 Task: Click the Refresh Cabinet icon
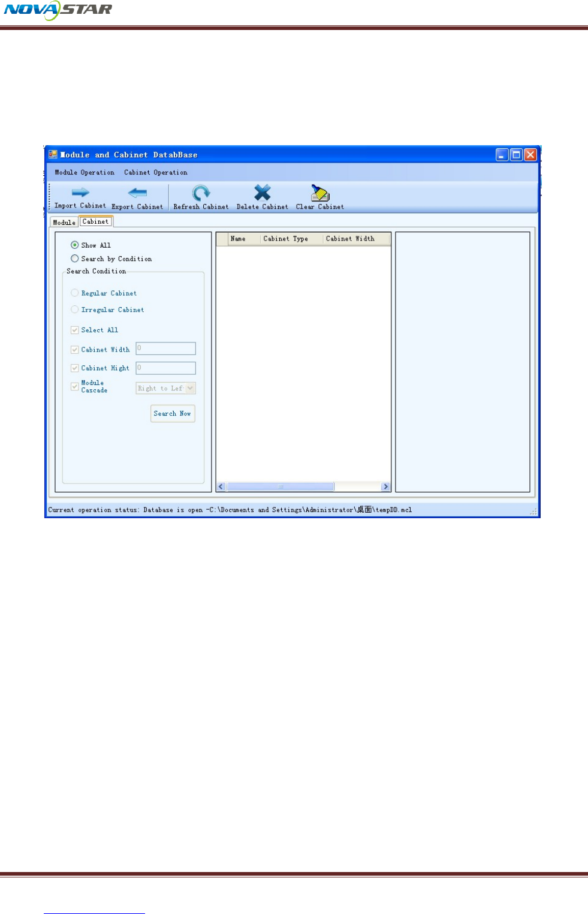(201, 193)
